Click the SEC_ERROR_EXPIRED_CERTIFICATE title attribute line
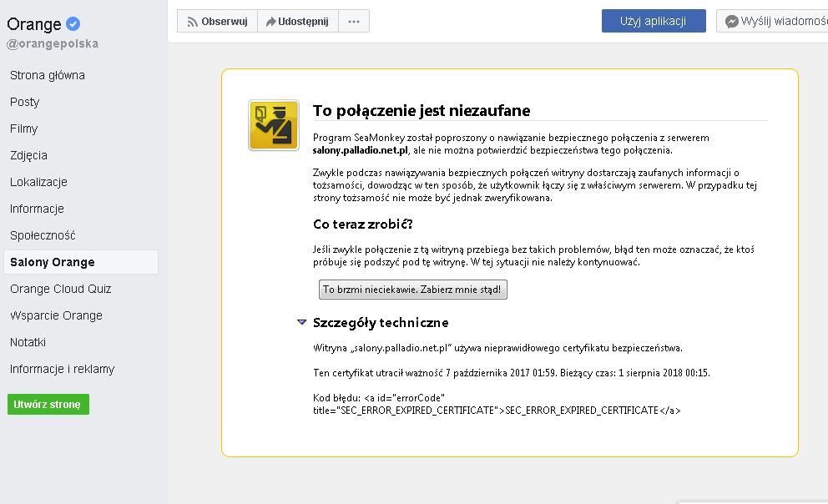This screenshot has width=828, height=504. click(x=497, y=411)
